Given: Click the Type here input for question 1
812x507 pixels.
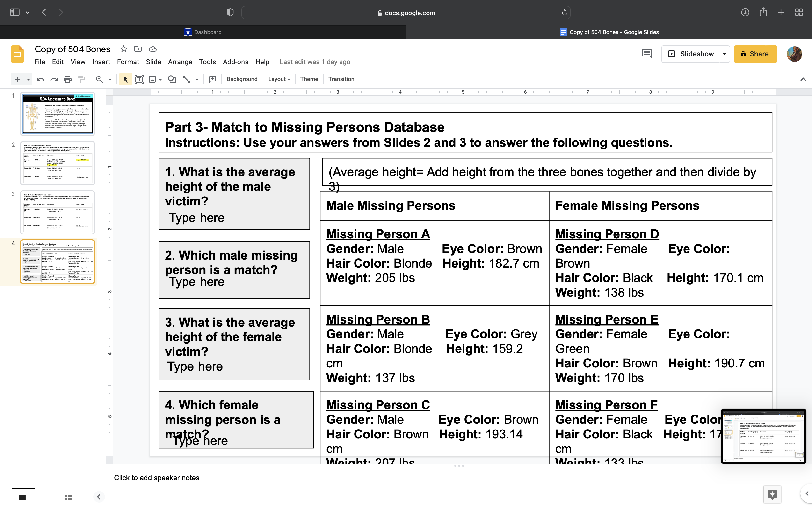Looking at the screenshot, I should click(196, 217).
